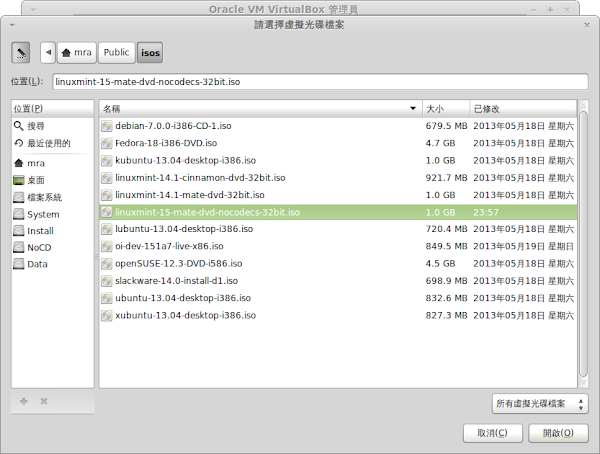600x454 pixels.
Task: Sort by the size (大小) column header
Action: tap(446, 109)
